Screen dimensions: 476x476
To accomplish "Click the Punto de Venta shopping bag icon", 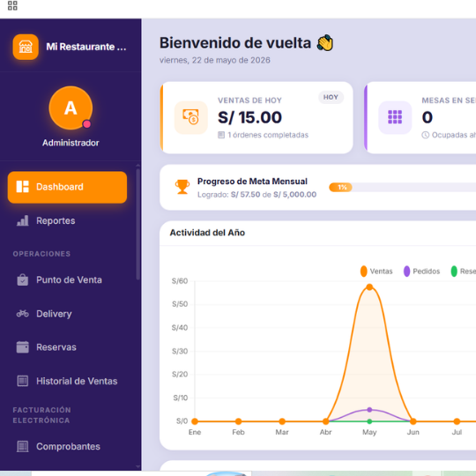I will coord(22,279).
